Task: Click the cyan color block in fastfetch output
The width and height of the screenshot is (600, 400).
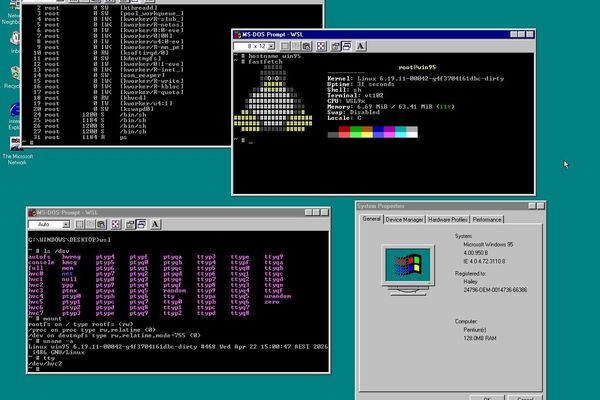Action: (401, 132)
